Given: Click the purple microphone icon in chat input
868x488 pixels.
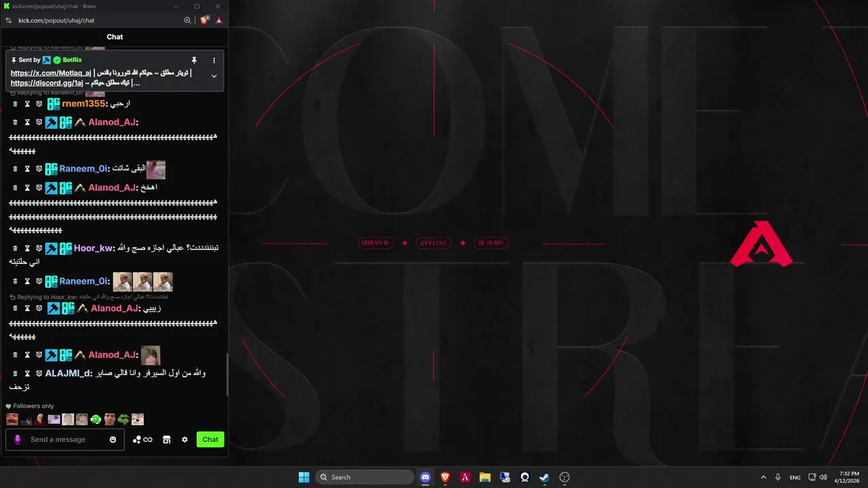Looking at the screenshot, I should coord(18,440).
